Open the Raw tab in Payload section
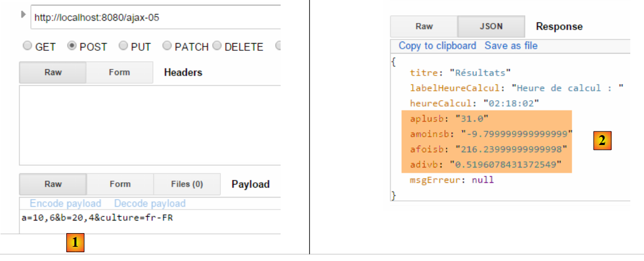 (x=53, y=184)
